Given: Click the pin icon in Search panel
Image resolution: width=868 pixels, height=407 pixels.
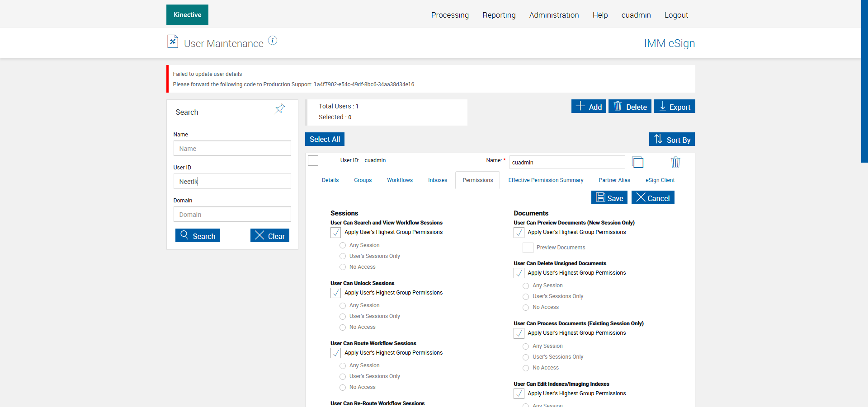Looking at the screenshot, I should click(280, 108).
